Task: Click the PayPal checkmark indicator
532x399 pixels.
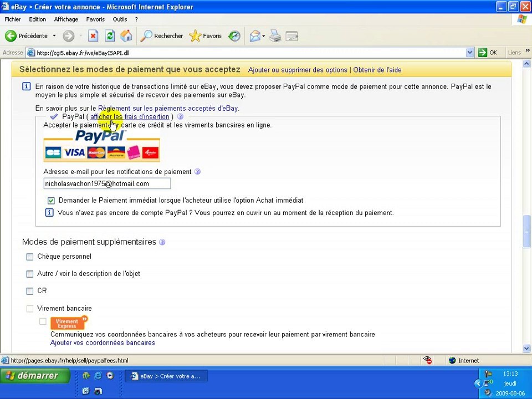Action: tap(54, 117)
